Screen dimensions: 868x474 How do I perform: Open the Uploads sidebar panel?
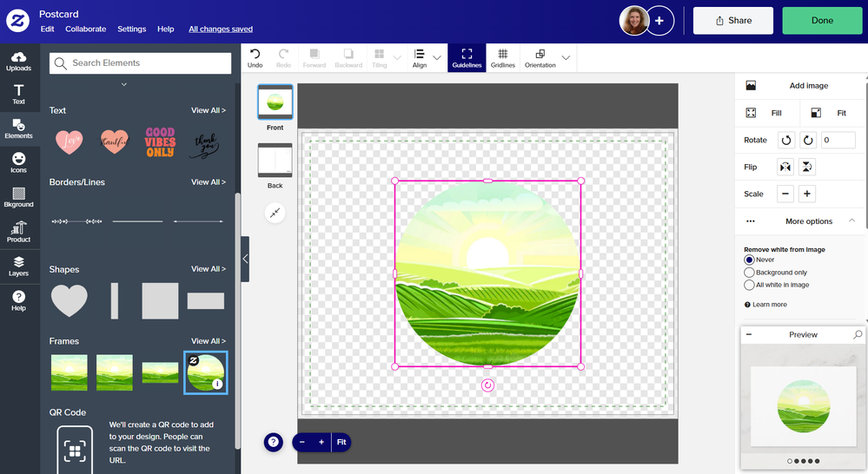[19, 62]
